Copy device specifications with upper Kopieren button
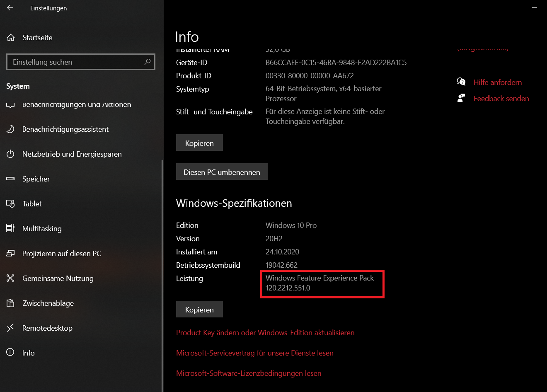Screen dimensions: 547x392 click(199, 143)
